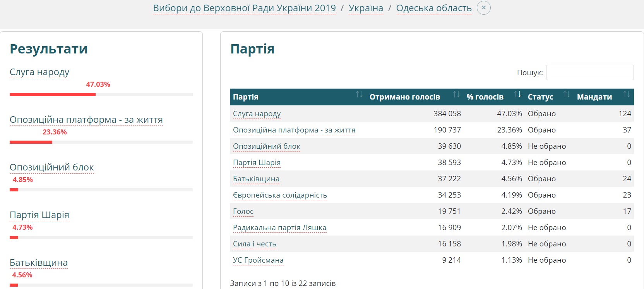Viewport: 644px width, 289px height.
Task: Click sort arrows icon in Мандати column
Action: [x=627, y=94]
